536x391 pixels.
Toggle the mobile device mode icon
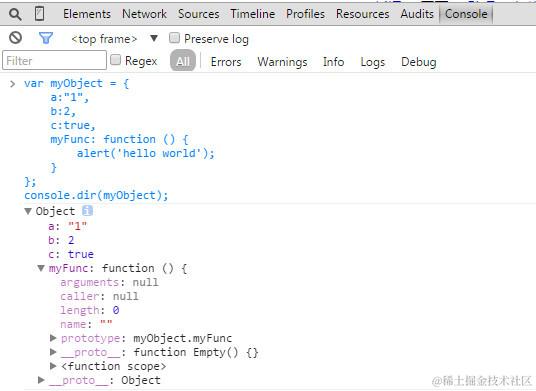40,14
